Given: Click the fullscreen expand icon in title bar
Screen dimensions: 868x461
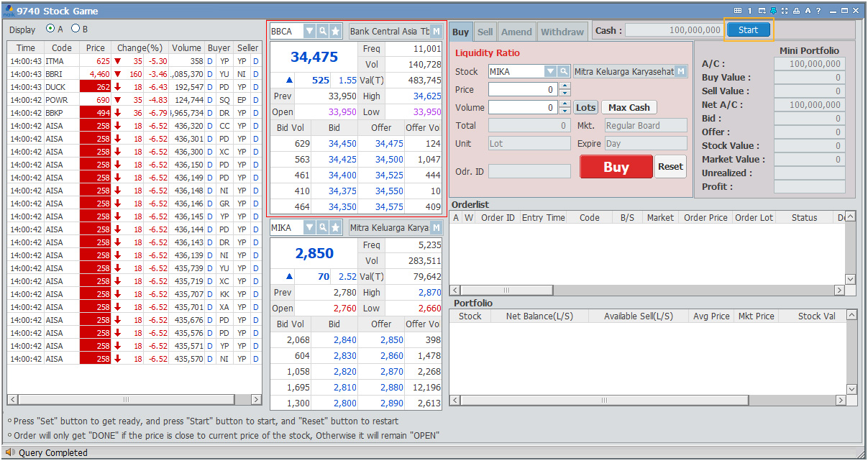Looking at the screenshot, I should [785, 11].
